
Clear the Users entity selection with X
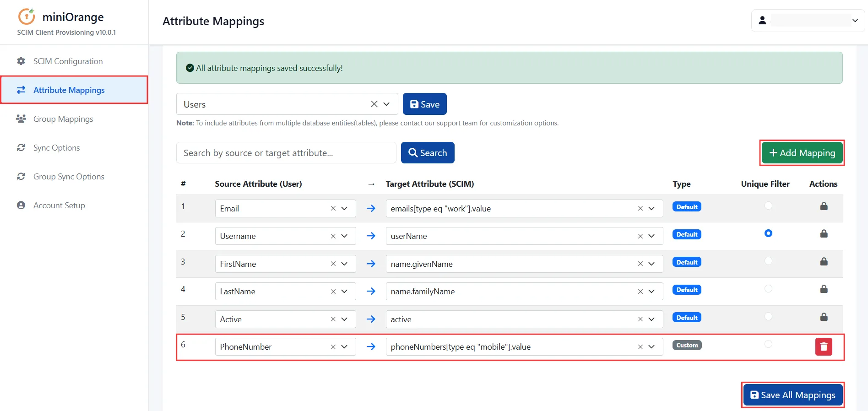[x=374, y=104]
